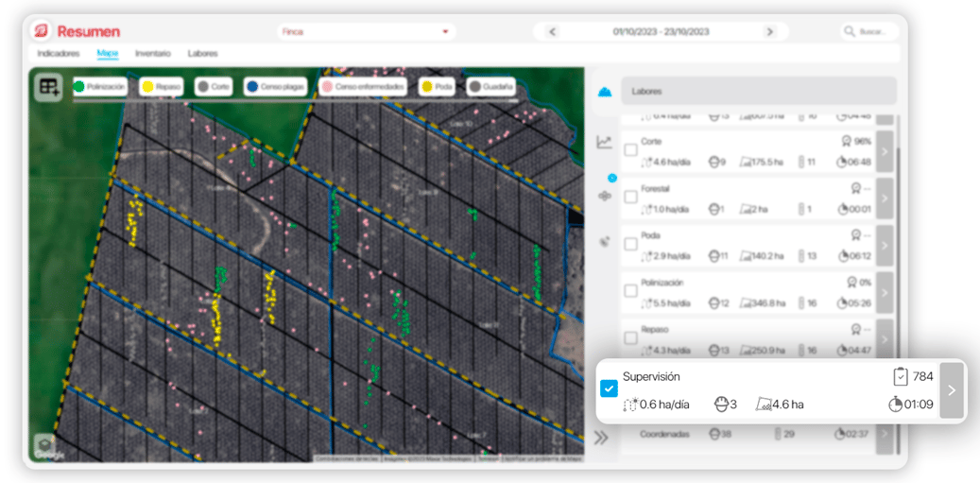Expand the Poda row arrow
Image resolution: width=980 pixels, height=483 pixels.
(885, 245)
